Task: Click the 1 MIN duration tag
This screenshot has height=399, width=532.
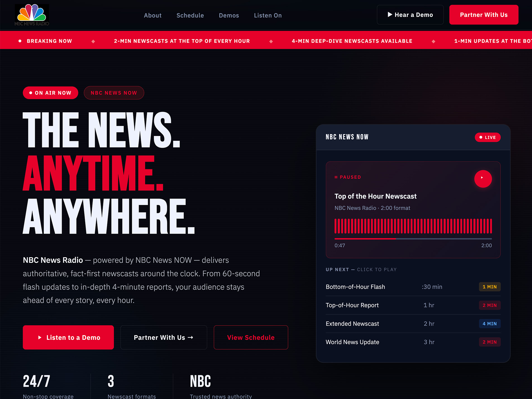Action: point(490,287)
